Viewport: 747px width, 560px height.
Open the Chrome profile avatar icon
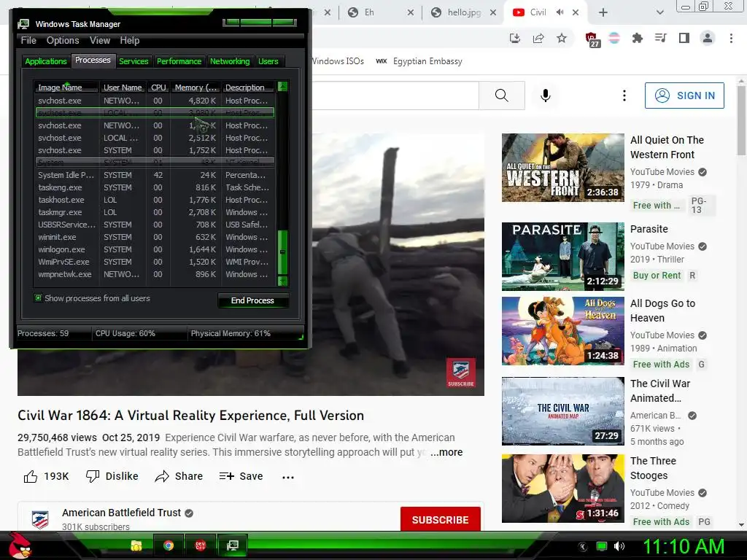click(708, 38)
